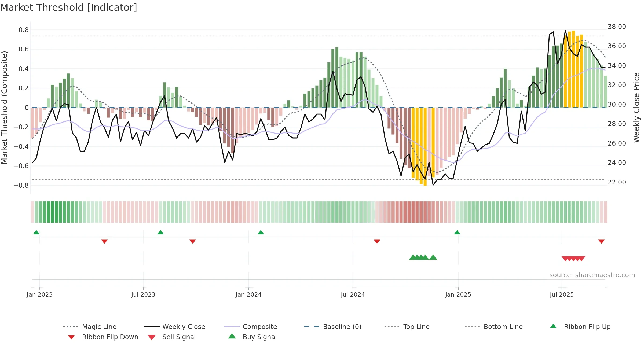The image size is (644, 362).
Task: Toggle the Weekly Close legend entry
Action: [x=174, y=327]
